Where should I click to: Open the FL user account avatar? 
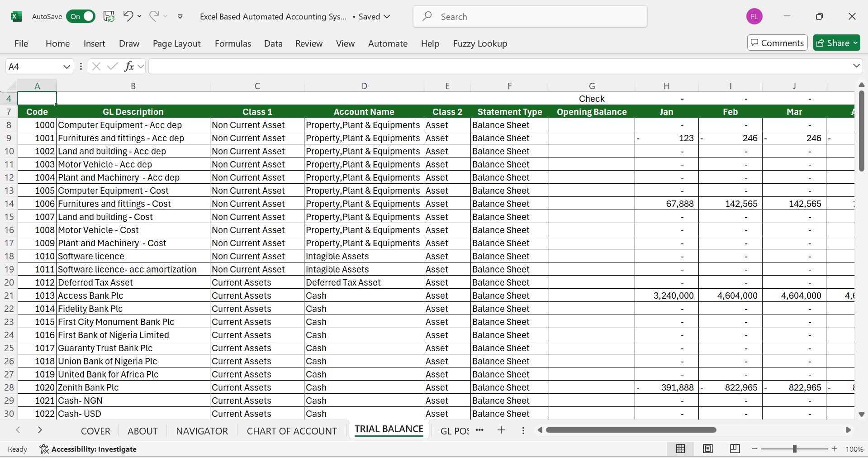click(x=754, y=17)
